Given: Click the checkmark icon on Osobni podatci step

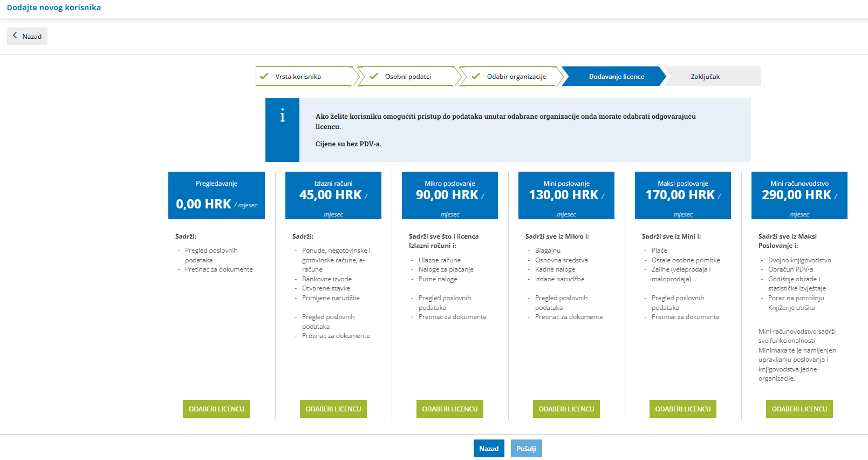Looking at the screenshot, I should [374, 76].
